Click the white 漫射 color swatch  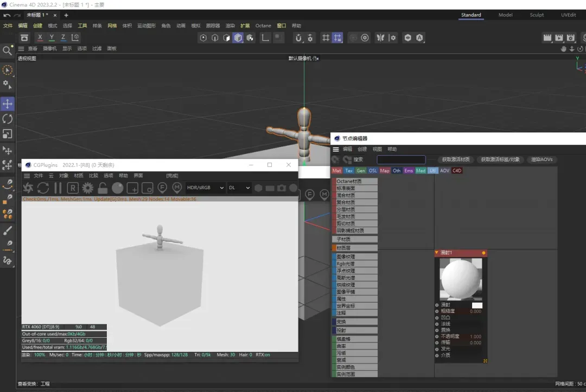click(x=477, y=305)
